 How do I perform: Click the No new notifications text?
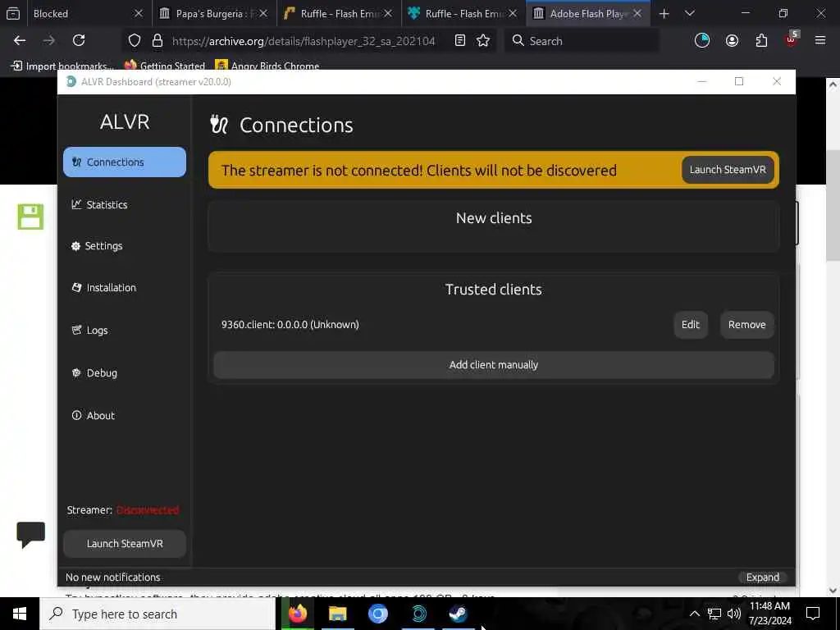pyautogui.click(x=113, y=577)
